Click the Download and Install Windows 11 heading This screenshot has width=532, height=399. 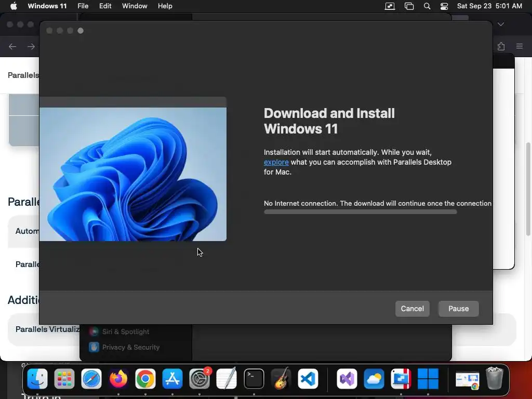tap(329, 121)
